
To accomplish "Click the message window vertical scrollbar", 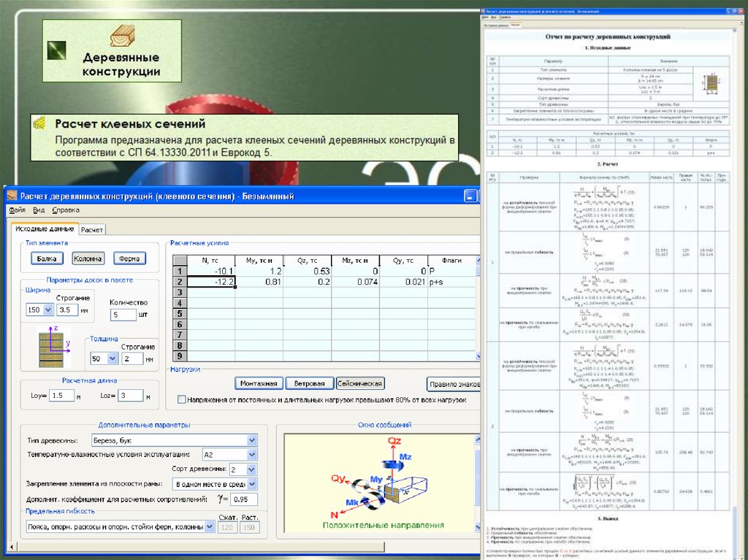I will (478, 482).
